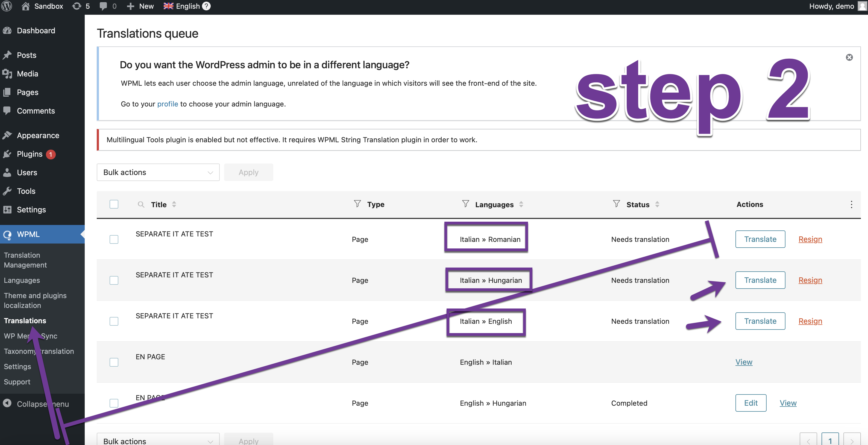
Task: Open Translation Management submenu item
Action: pyautogui.click(x=25, y=260)
